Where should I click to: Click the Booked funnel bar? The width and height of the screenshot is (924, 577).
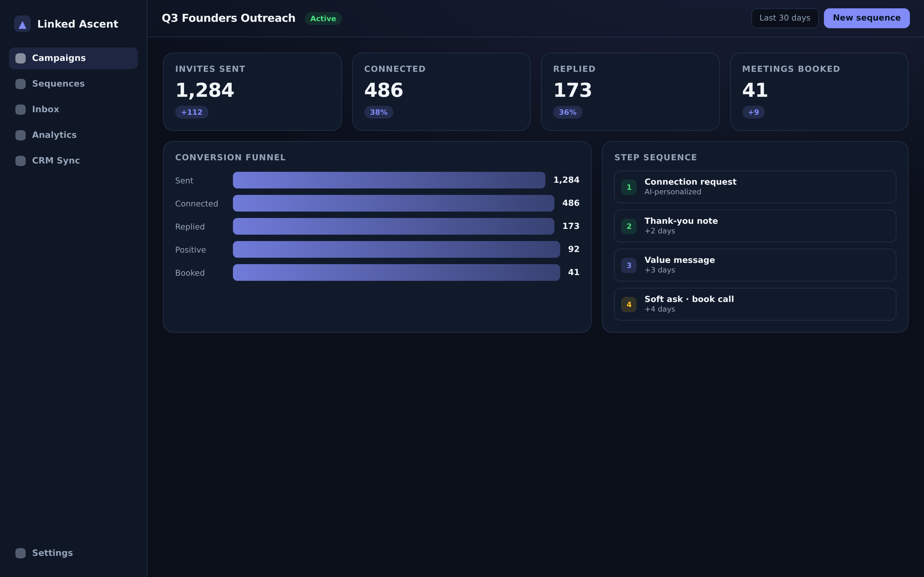(396, 272)
